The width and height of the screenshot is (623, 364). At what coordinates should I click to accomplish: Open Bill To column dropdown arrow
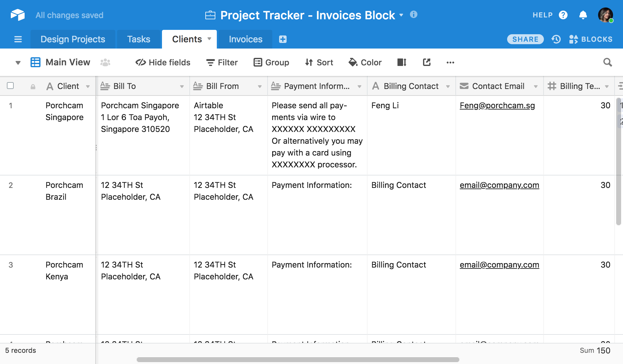[182, 86]
